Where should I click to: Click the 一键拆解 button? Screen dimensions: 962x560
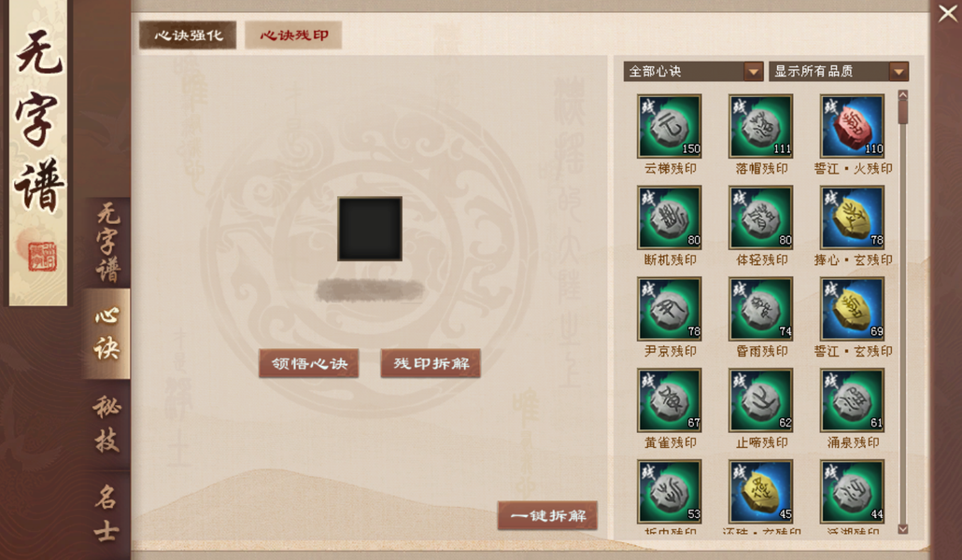tap(547, 516)
